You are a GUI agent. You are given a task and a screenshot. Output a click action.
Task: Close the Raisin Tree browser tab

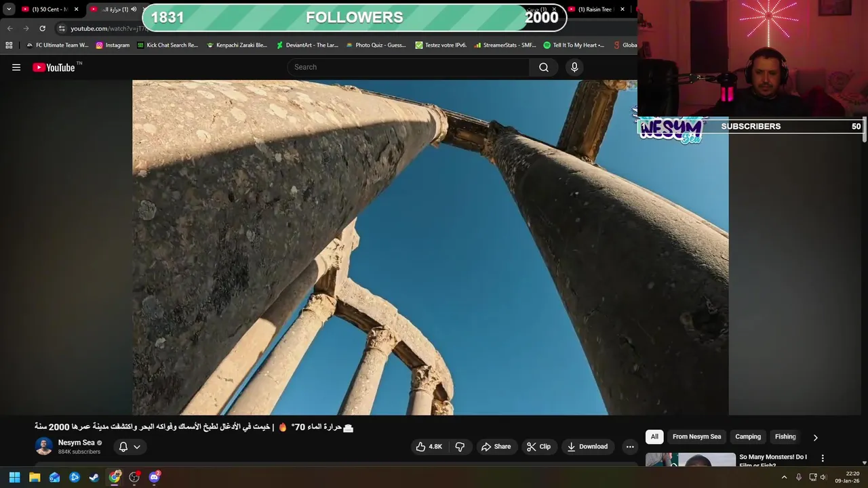pyautogui.click(x=623, y=9)
